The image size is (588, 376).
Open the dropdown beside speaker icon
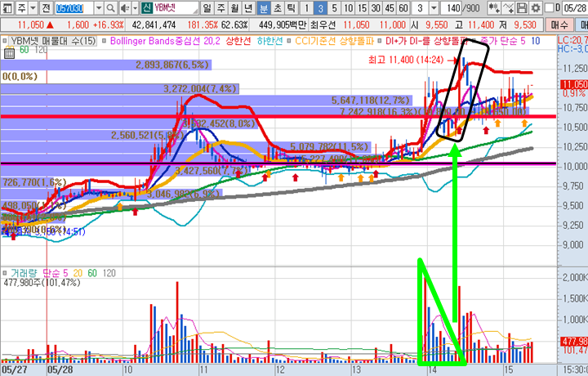click(x=135, y=8)
